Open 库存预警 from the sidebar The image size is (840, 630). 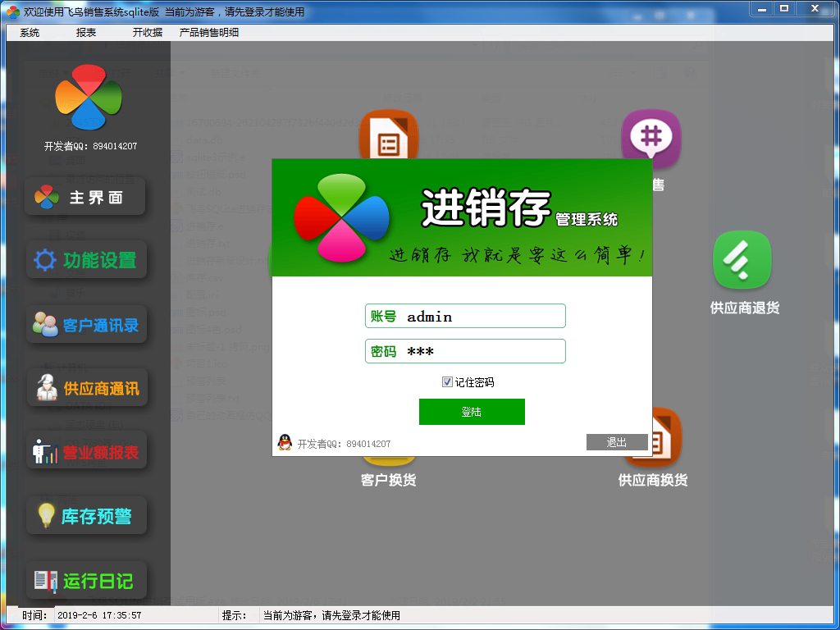[86, 516]
